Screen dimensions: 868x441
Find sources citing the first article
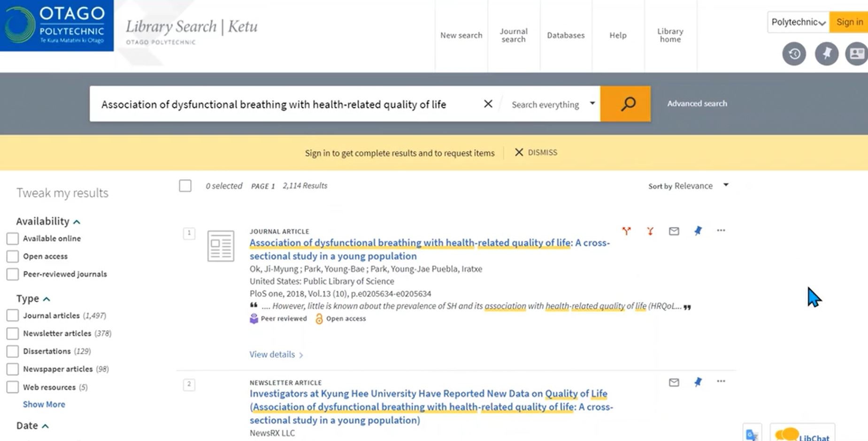coord(626,231)
